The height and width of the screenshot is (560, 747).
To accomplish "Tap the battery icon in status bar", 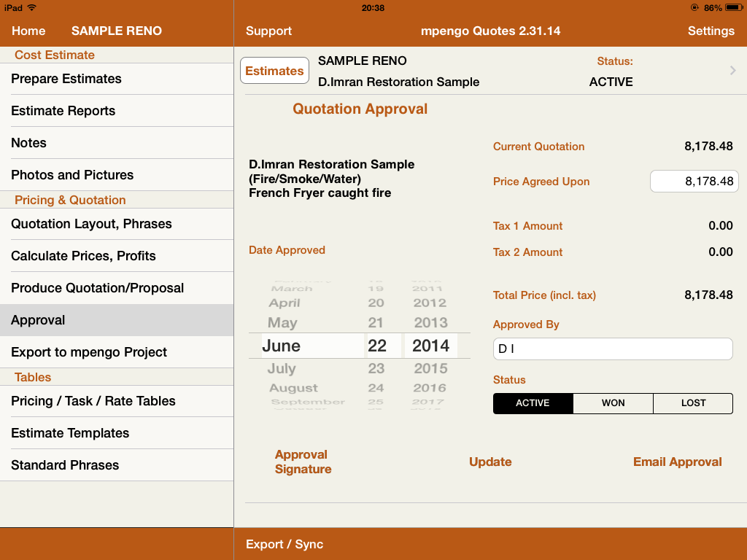I will pyautogui.click(x=733, y=8).
